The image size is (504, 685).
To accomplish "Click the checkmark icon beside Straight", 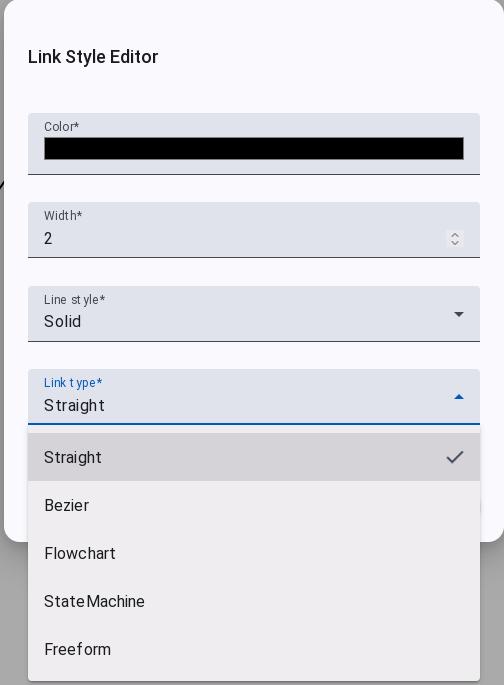I will pos(455,457).
